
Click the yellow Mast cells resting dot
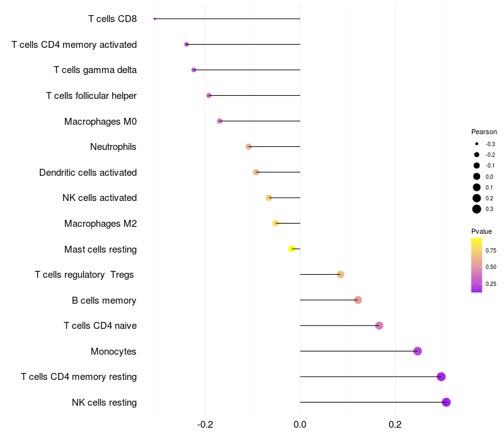pos(292,249)
